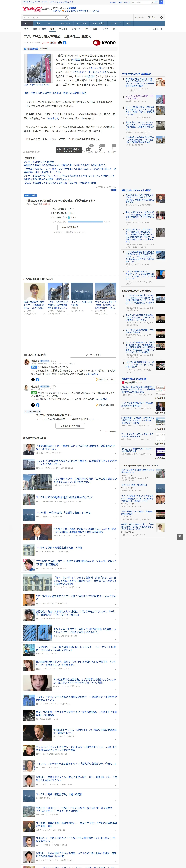The height and width of the screenshot is (868, 186).
Task: Select the 経済 category
Action: (x=52, y=29)
